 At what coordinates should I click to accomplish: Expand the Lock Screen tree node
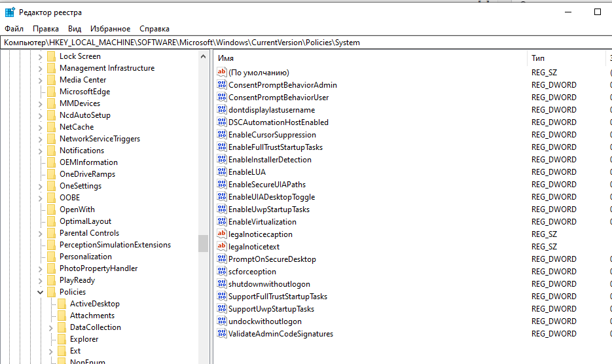[x=41, y=56]
